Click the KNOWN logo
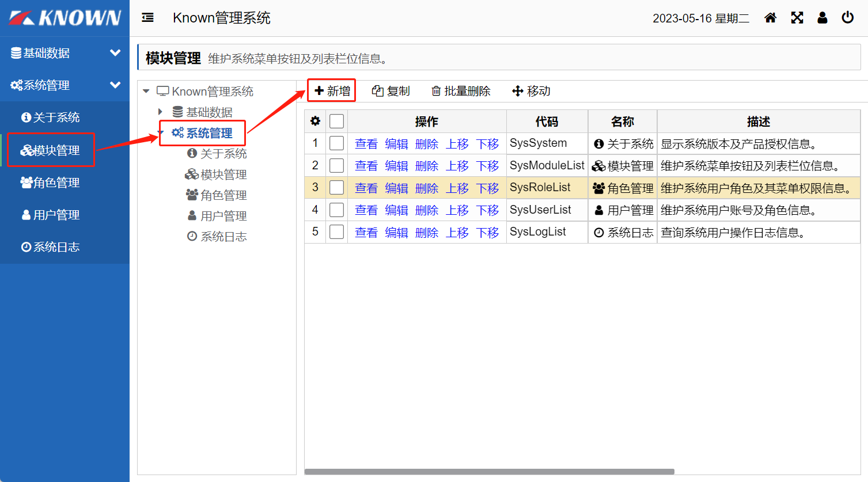This screenshot has width=868, height=482. click(65, 18)
